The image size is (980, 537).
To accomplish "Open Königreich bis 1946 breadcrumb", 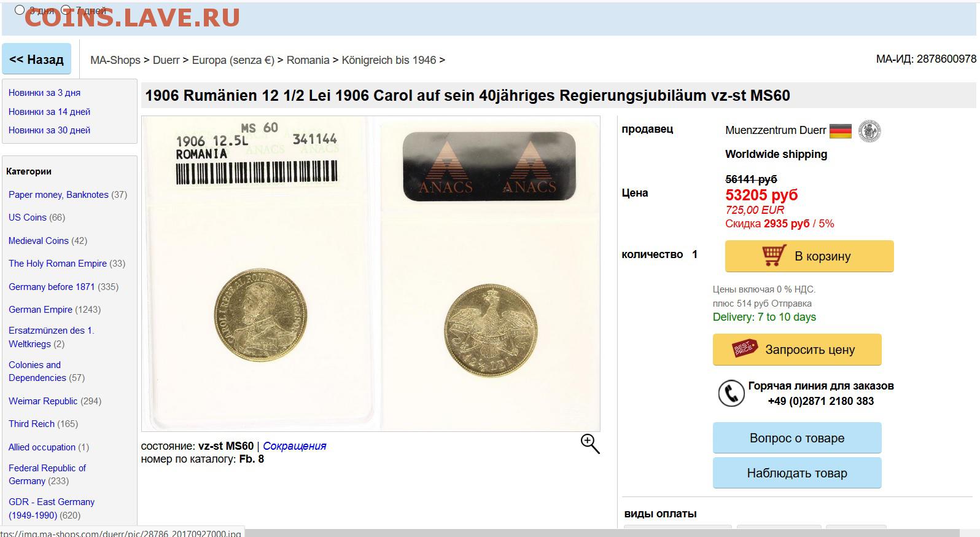I will (389, 60).
